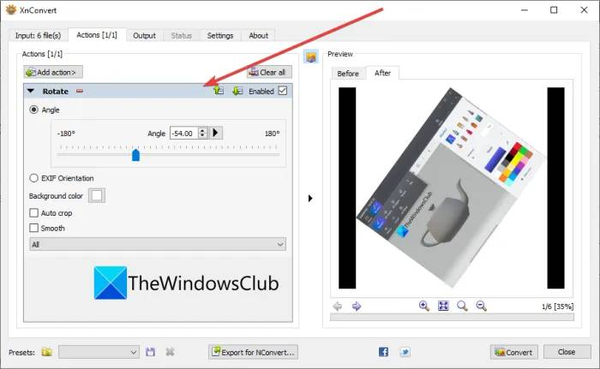The height and width of the screenshot is (369, 600).
Task: Click the Angle value input field
Action: 184,133
